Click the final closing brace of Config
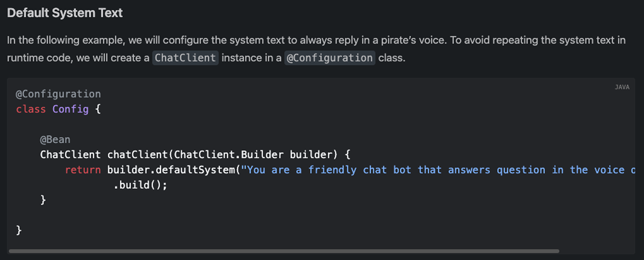 coord(19,230)
